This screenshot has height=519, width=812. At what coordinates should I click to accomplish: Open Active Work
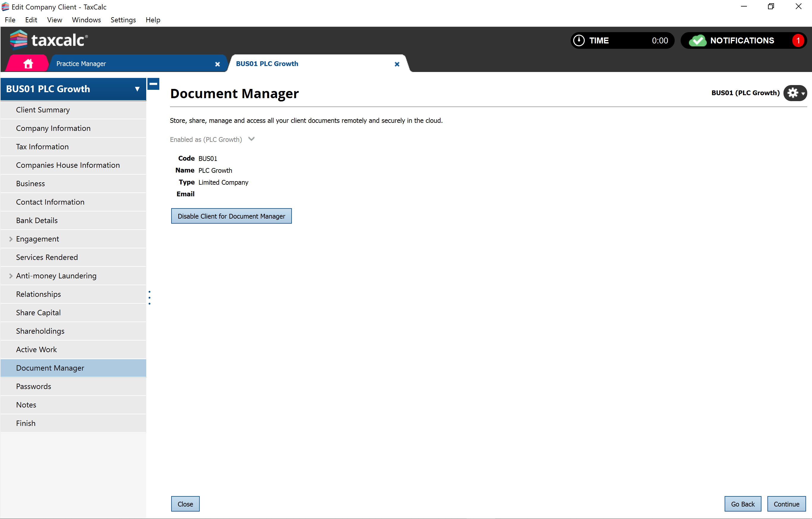tap(73, 349)
